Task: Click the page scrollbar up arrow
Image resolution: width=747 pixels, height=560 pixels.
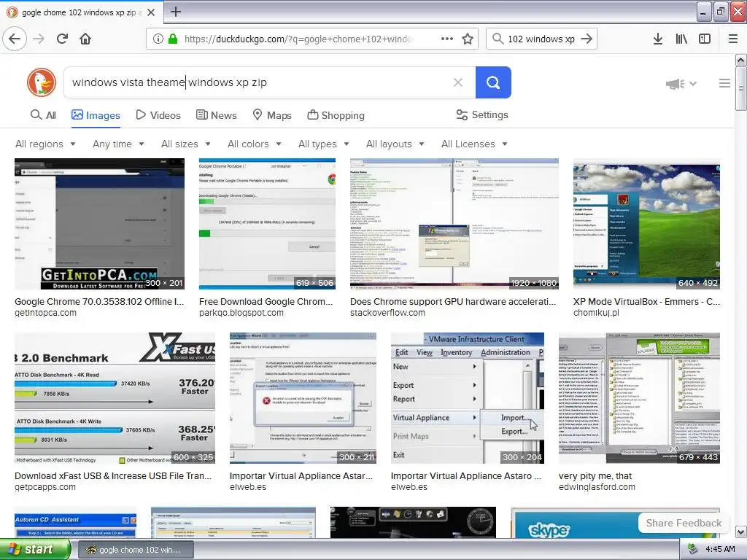Action: [x=740, y=60]
